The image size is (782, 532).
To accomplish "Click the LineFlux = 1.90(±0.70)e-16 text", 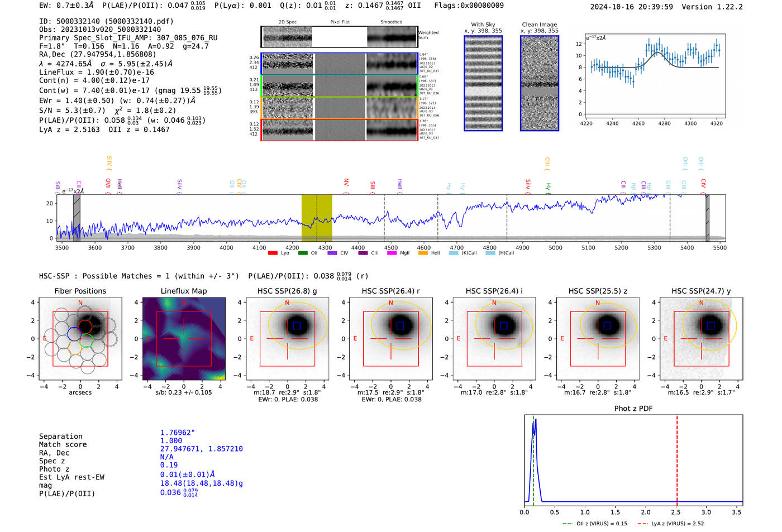I will tap(97, 73).
